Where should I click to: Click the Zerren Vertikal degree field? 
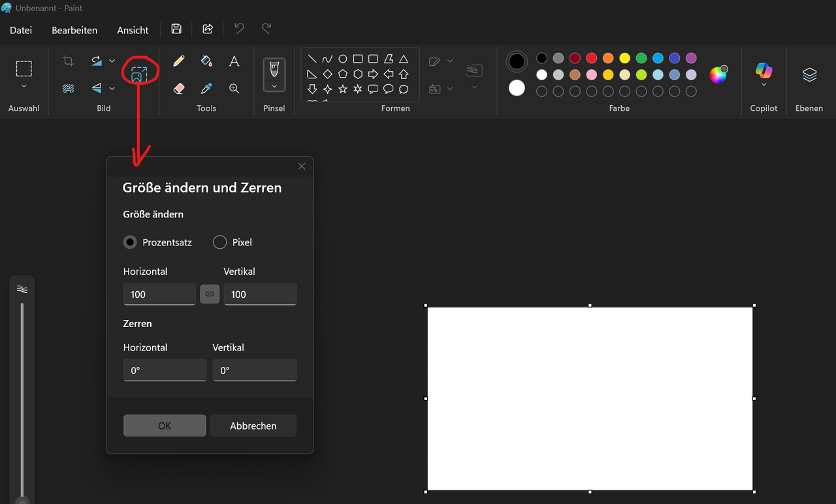[x=255, y=370]
